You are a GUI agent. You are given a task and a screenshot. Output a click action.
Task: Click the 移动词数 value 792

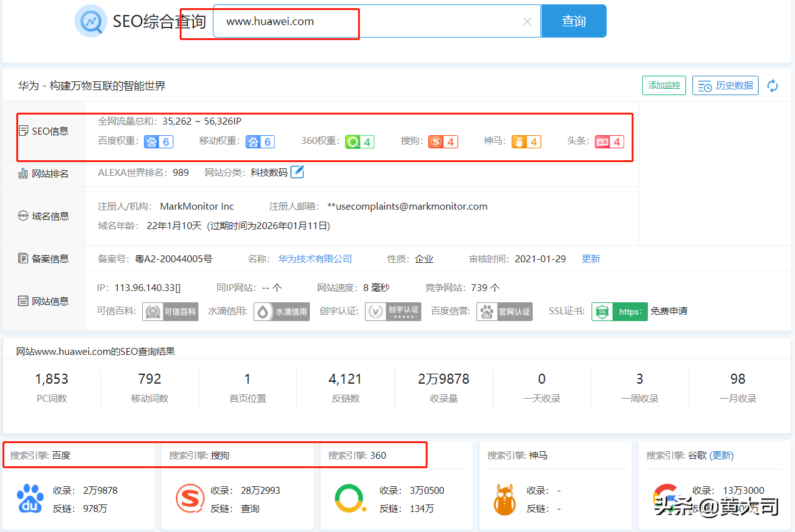point(150,379)
